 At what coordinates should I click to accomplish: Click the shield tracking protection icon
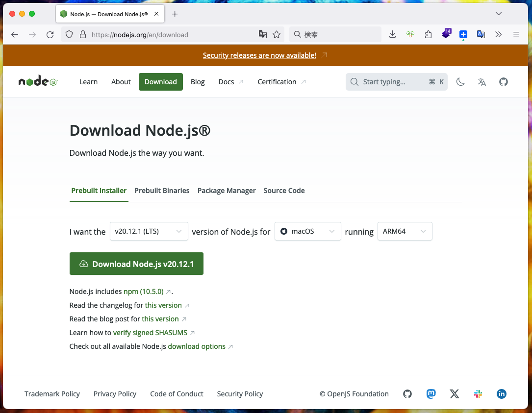click(x=69, y=35)
